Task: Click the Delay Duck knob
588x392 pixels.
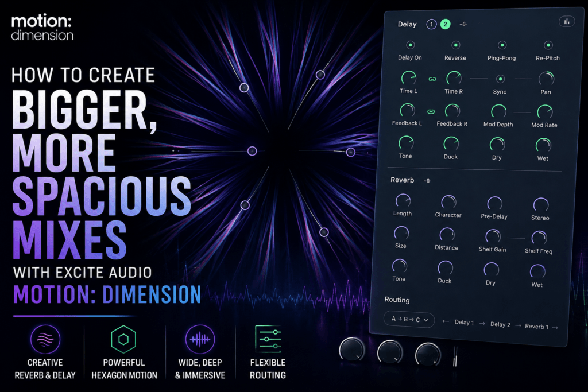Action: [x=451, y=144]
